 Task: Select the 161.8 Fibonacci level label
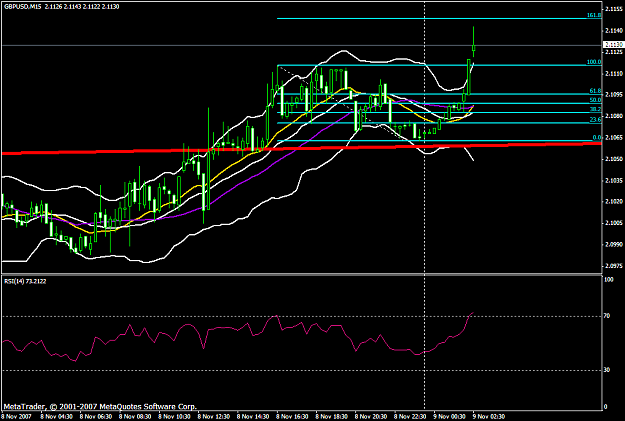pyautogui.click(x=594, y=15)
